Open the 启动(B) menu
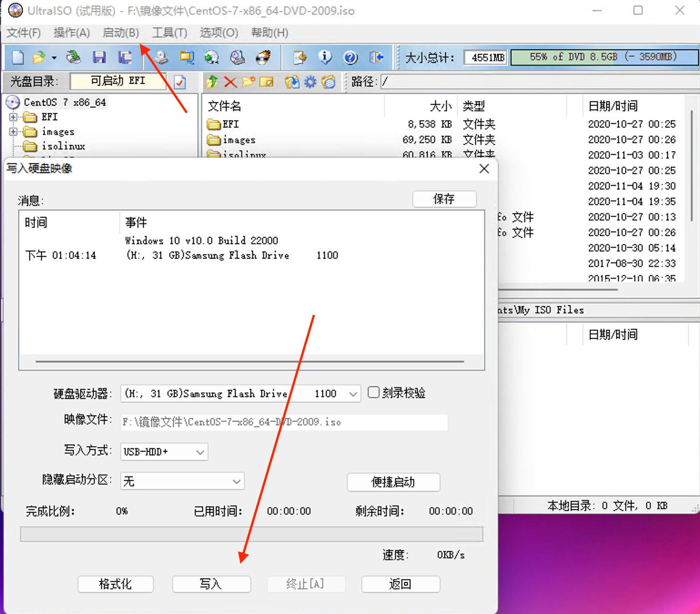This screenshot has height=614, width=700. pyautogui.click(x=121, y=33)
